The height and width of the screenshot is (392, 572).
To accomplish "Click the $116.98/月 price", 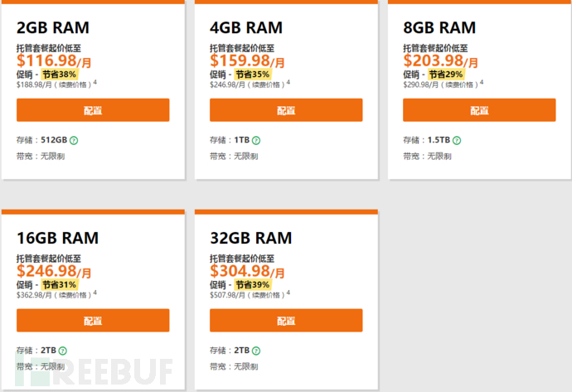I will click(55, 60).
